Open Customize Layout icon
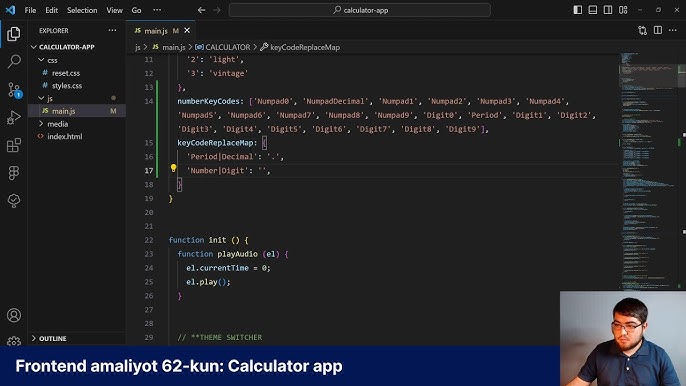Image resolution: width=686 pixels, height=386 pixels. click(x=623, y=10)
